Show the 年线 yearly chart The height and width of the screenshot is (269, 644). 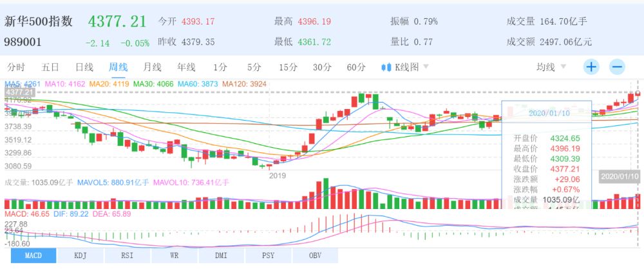pyautogui.click(x=186, y=67)
